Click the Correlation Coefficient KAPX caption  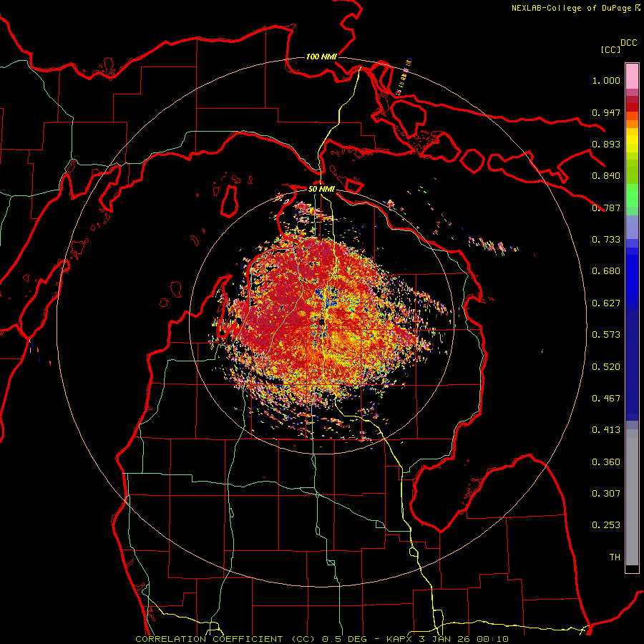[x=321, y=639]
